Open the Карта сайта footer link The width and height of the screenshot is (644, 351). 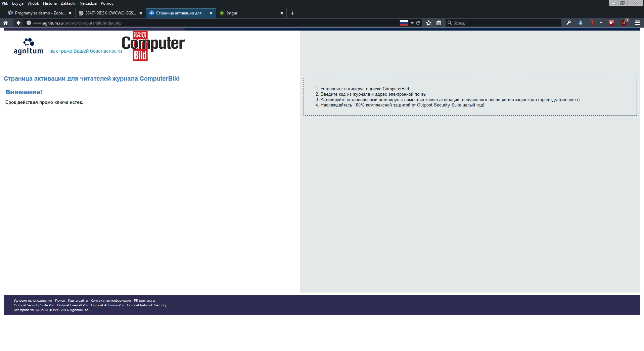point(78,301)
